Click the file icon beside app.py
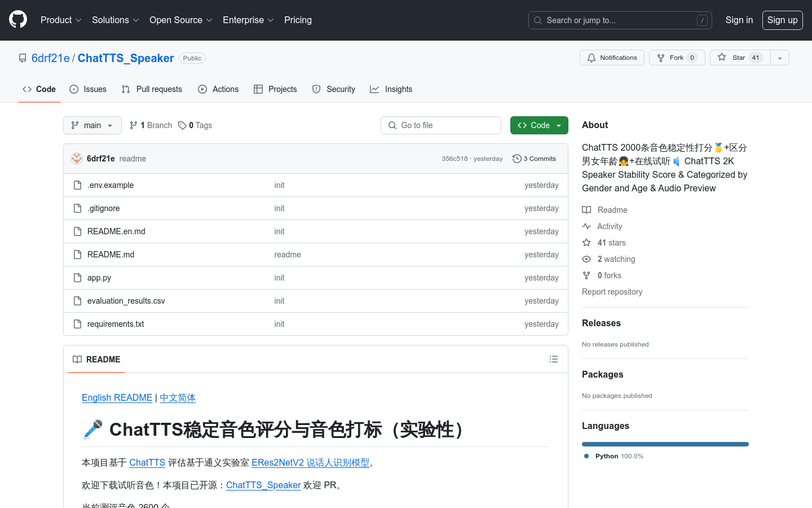This screenshot has width=812, height=508. click(78, 278)
